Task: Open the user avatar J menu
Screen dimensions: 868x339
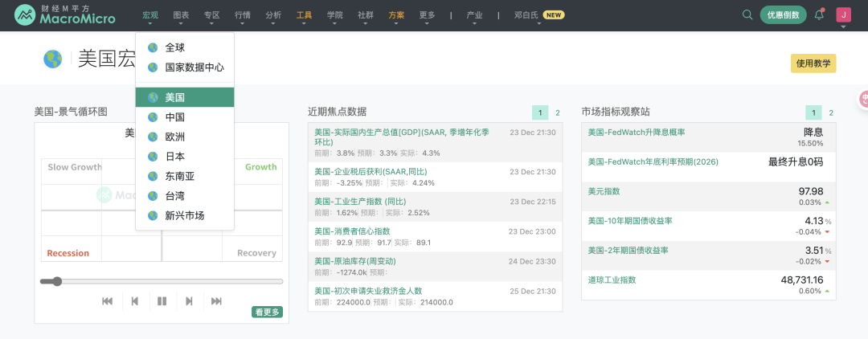Action: [843, 14]
